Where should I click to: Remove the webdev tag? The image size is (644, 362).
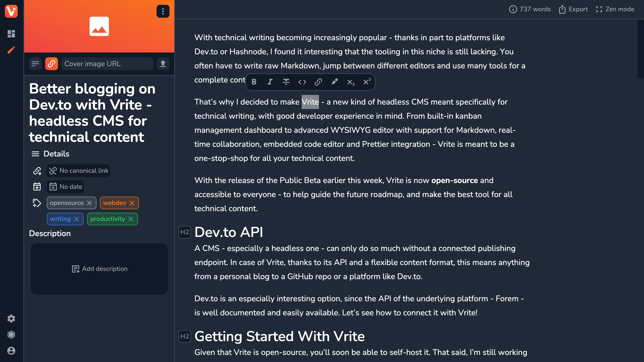pyautogui.click(x=132, y=203)
